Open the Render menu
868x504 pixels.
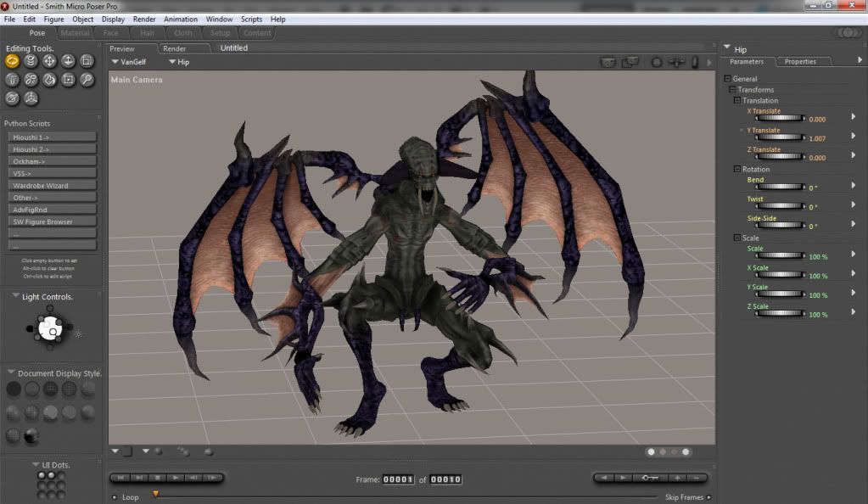pos(143,19)
